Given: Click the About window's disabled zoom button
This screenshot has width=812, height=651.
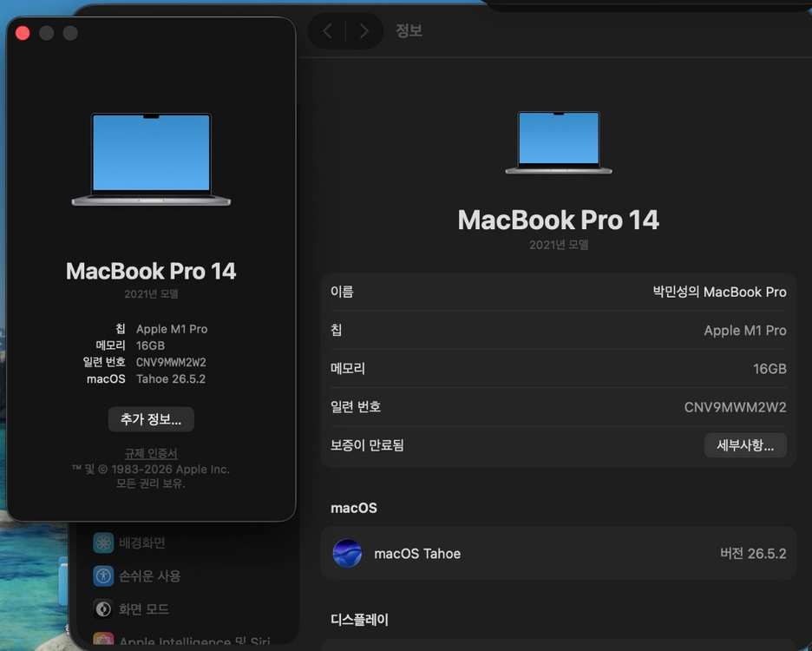Looking at the screenshot, I should coord(70,33).
